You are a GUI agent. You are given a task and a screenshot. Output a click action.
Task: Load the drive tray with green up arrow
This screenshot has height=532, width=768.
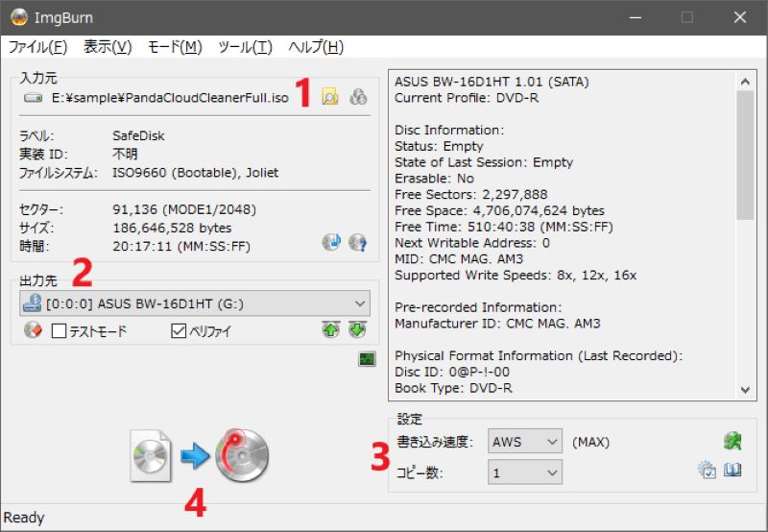click(x=331, y=329)
